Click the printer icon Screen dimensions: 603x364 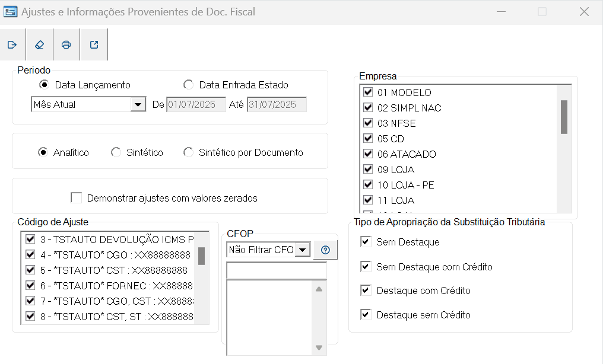click(x=66, y=45)
